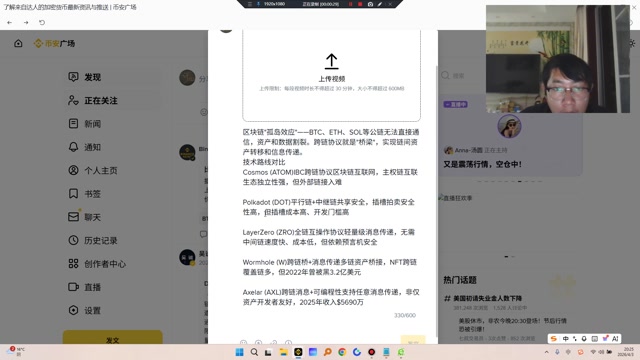Click the 币安广场 logo

click(x=54, y=43)
